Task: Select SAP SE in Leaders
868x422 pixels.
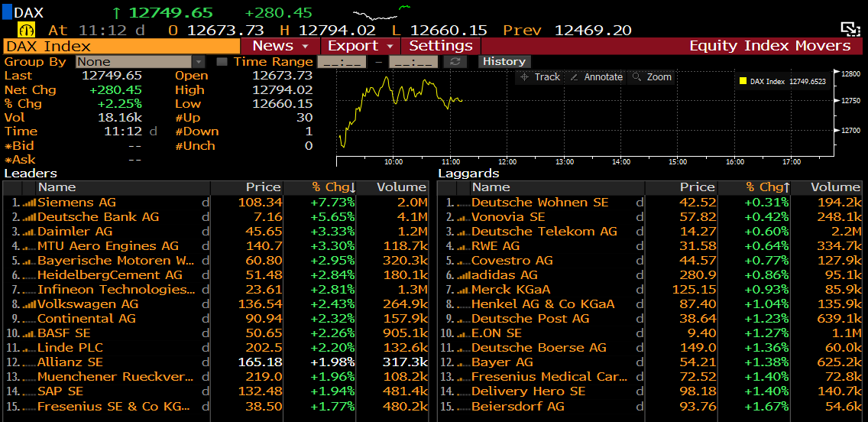Action: [60, 391]
